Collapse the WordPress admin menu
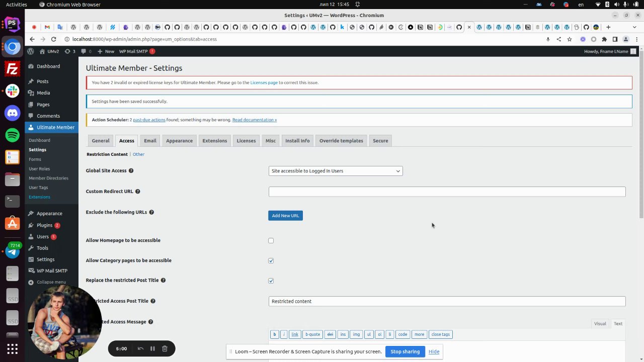The image size is (644, 362). 51,282
